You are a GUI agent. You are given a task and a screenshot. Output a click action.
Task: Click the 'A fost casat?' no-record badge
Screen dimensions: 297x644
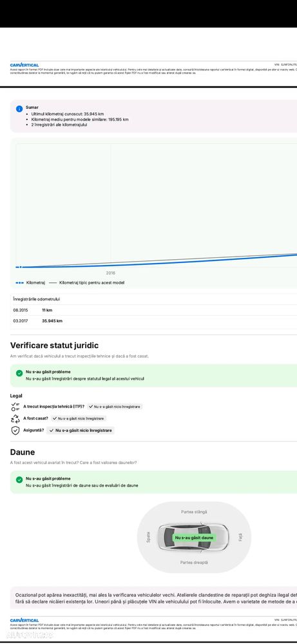pyautogui.click(x=79, y=418)
